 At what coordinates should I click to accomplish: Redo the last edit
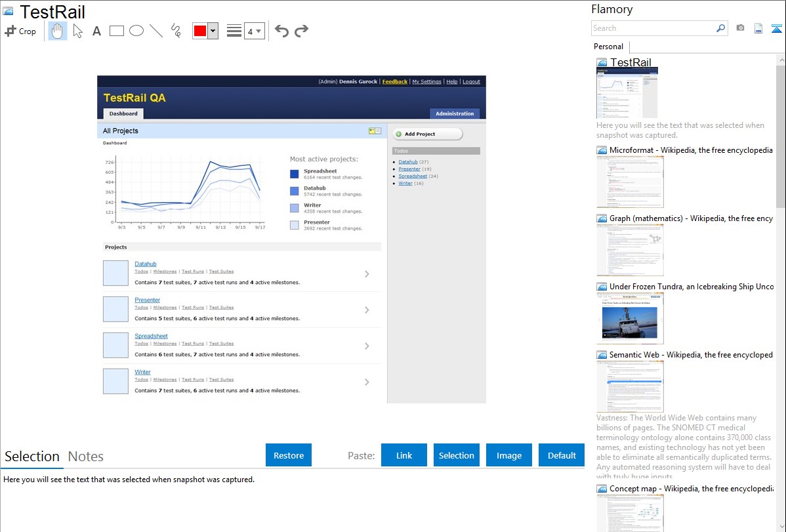pos(301,31)
